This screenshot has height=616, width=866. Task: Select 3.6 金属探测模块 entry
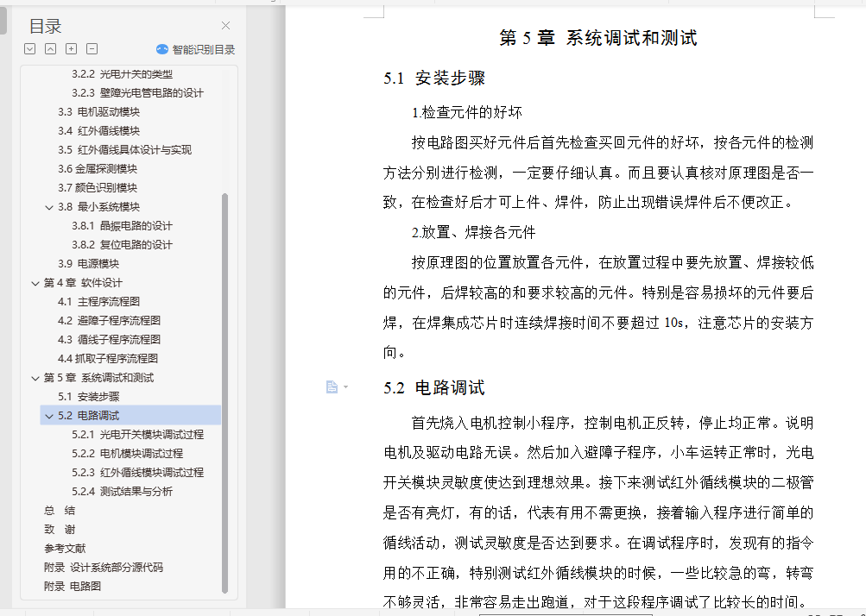[x=98, y=169]
